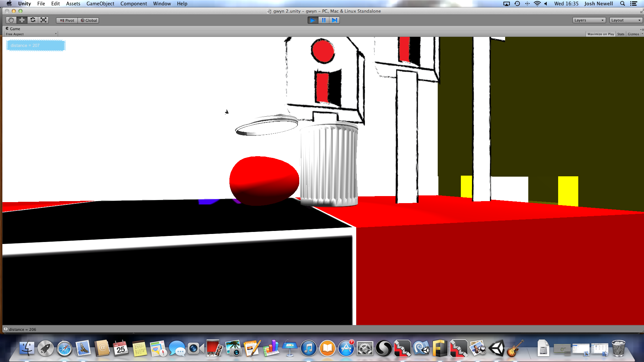Screen dimensions: 644x362
Task: Toggle Pivot handle position mode
Action: (67, 20)
